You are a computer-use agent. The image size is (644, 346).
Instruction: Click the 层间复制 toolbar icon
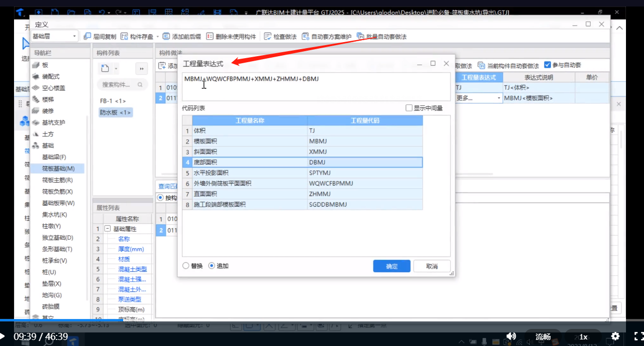[87, 37]
